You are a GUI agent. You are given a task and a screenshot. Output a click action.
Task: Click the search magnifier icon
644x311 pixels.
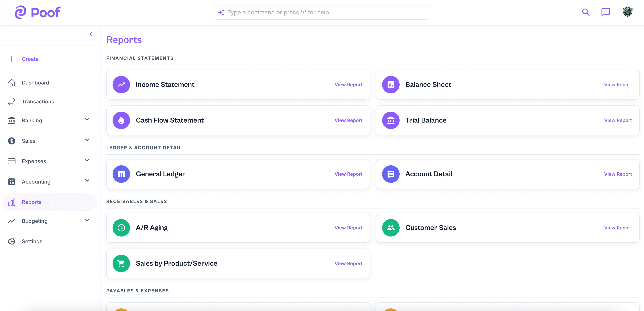coord(586,12)
